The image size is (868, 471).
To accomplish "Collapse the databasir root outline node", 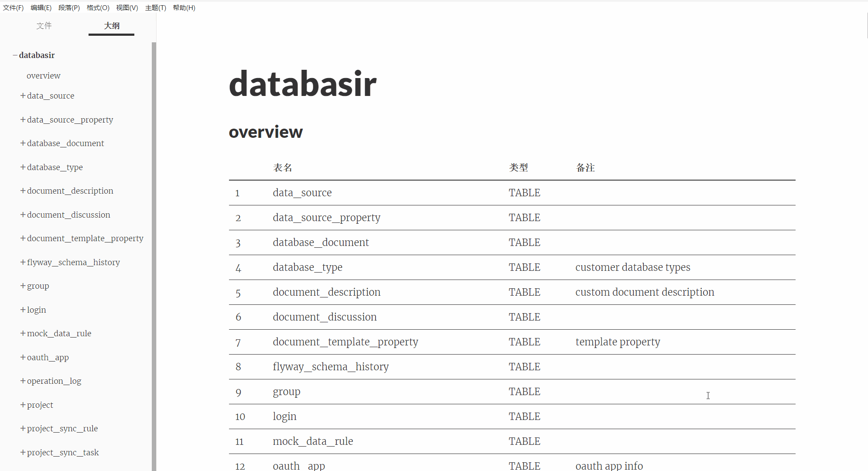I will click(x=15, y=55).
